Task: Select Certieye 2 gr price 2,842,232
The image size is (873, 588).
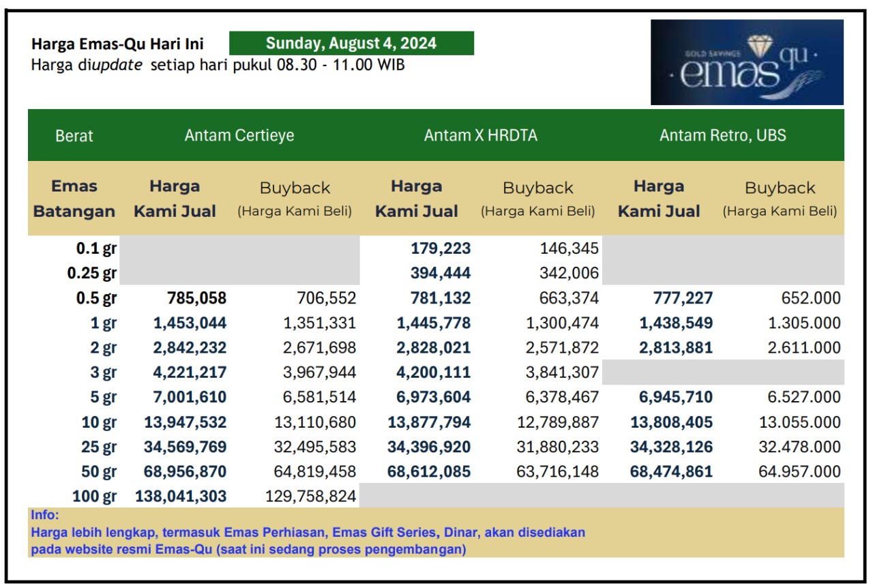Action: click(x=190, y=348)
